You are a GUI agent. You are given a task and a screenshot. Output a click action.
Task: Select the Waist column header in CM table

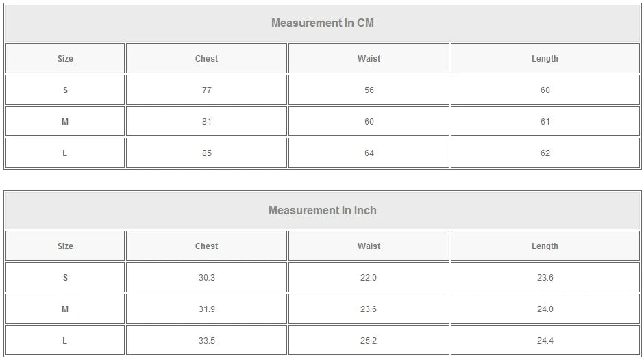pos(369,59)
